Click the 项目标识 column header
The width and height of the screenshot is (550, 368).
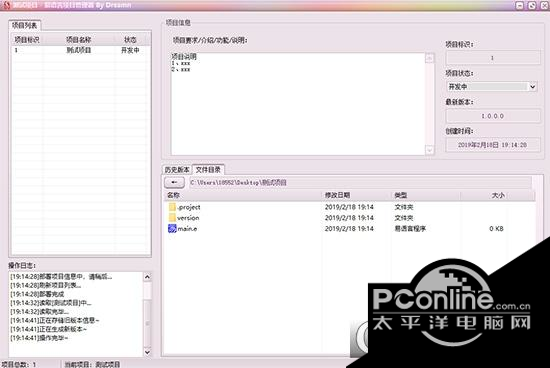[27, 40]
